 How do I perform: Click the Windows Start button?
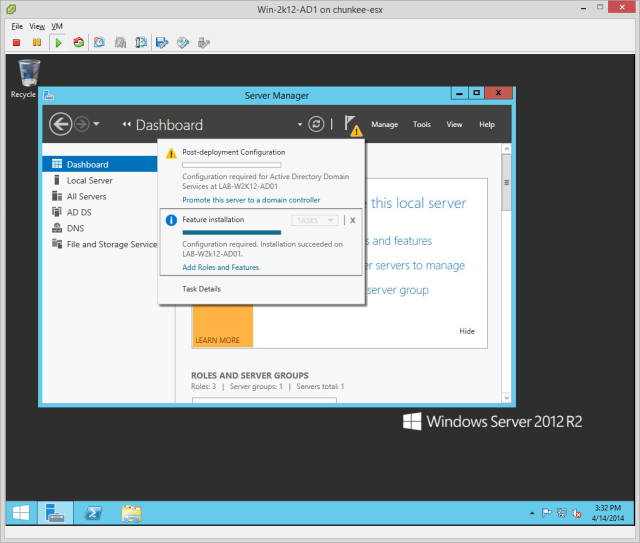pos(21,513)
